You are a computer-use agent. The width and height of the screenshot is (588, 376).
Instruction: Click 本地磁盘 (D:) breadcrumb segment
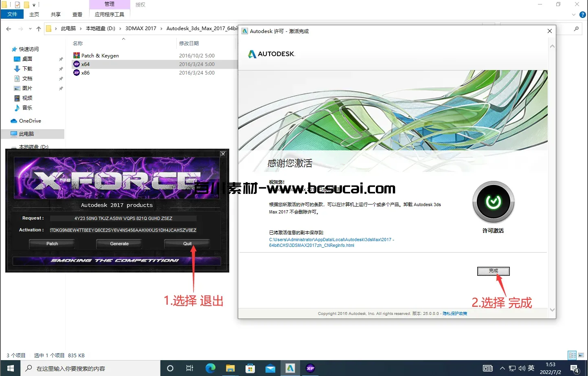[101, 29]
